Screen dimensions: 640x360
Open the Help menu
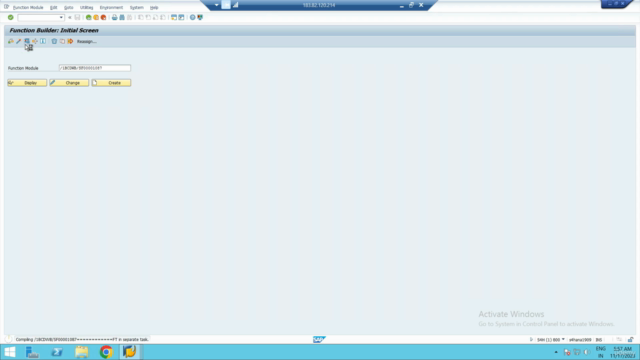point(154,7)
